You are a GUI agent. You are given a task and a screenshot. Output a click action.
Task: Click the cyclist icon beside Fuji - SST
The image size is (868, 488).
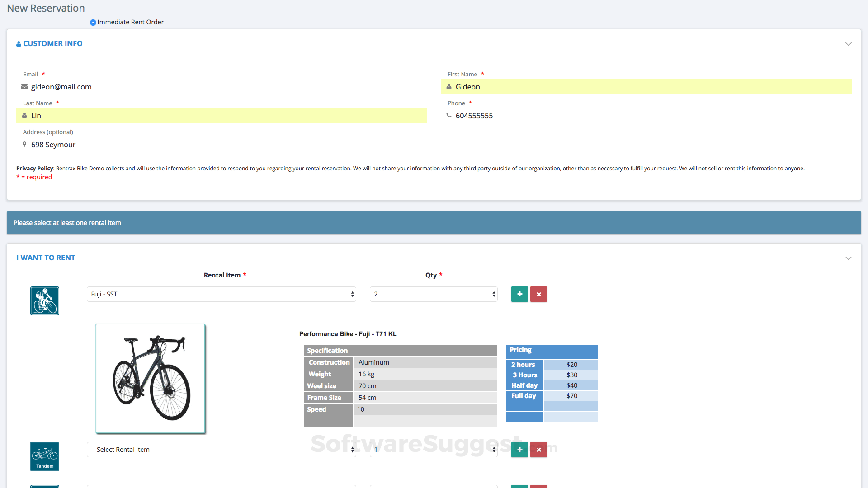tap(45, 301)
